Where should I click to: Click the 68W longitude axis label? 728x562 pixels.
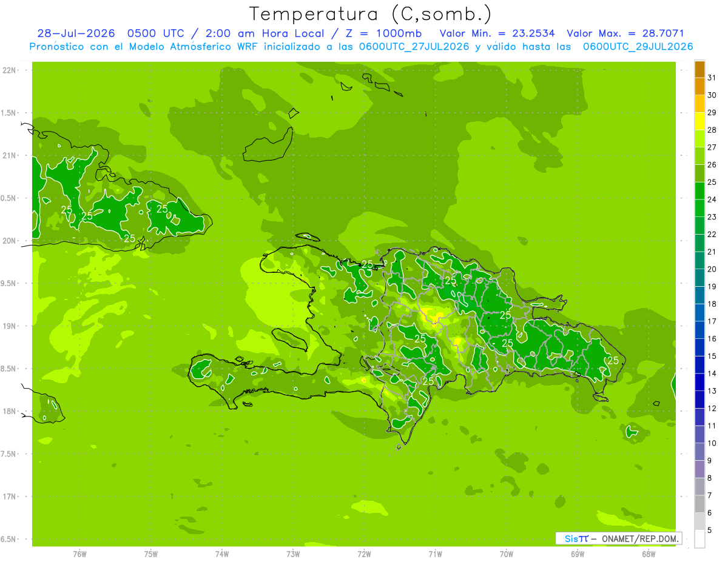[649, 554]
